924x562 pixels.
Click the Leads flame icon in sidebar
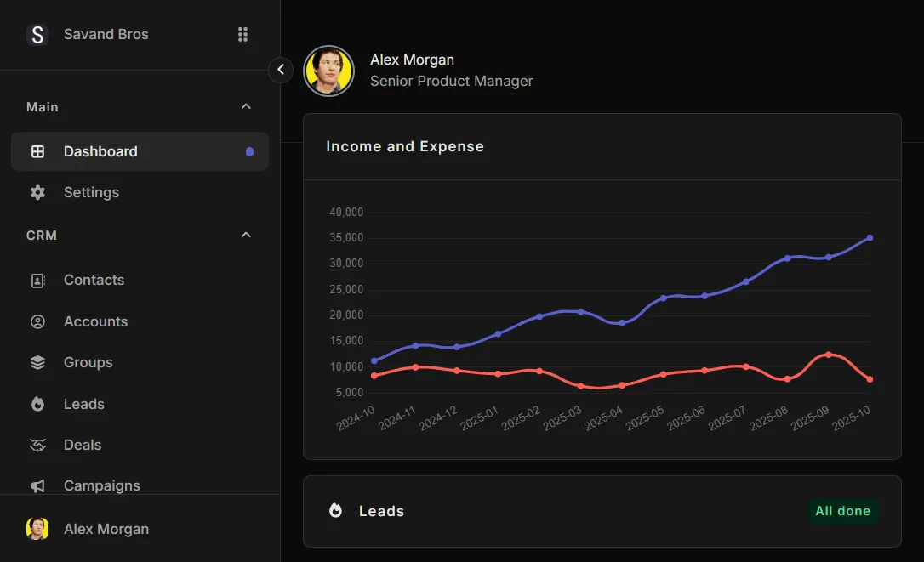coord(37,404)
